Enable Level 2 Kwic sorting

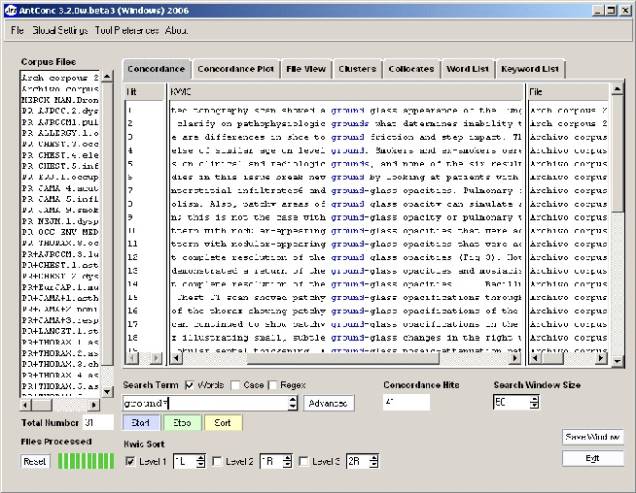click(x=217, y=461)
